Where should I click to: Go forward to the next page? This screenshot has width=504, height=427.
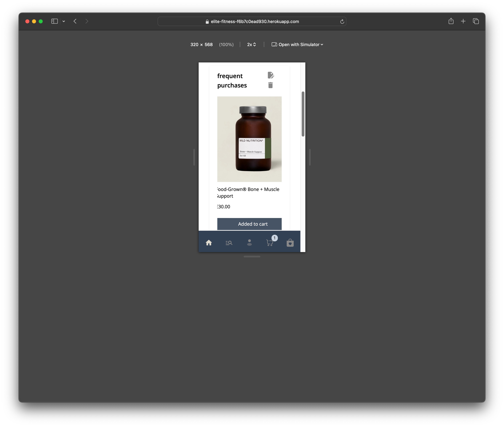pos(87,21)
